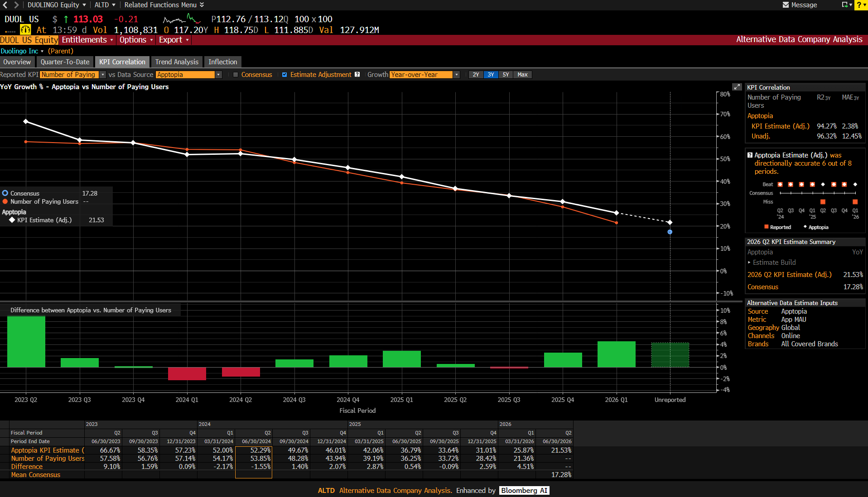Uncheck the Estimate Adjustment checkbox

[285, 75]
